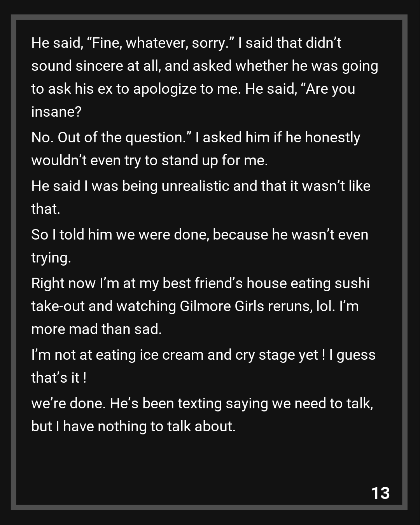
Task: Click the line mentioning "best friend's house"
Action: point(200,283)
